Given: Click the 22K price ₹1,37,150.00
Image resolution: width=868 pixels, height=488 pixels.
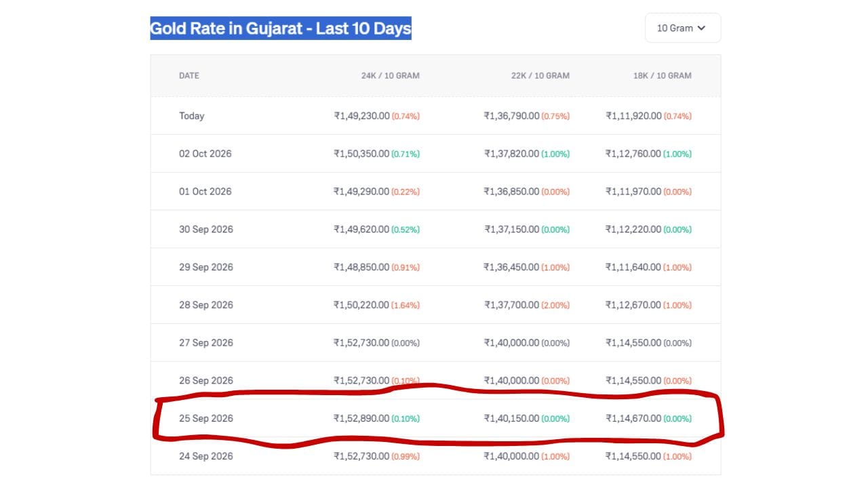Looking at the screenshot, I should pyautogui.click(x=511, y=230).
